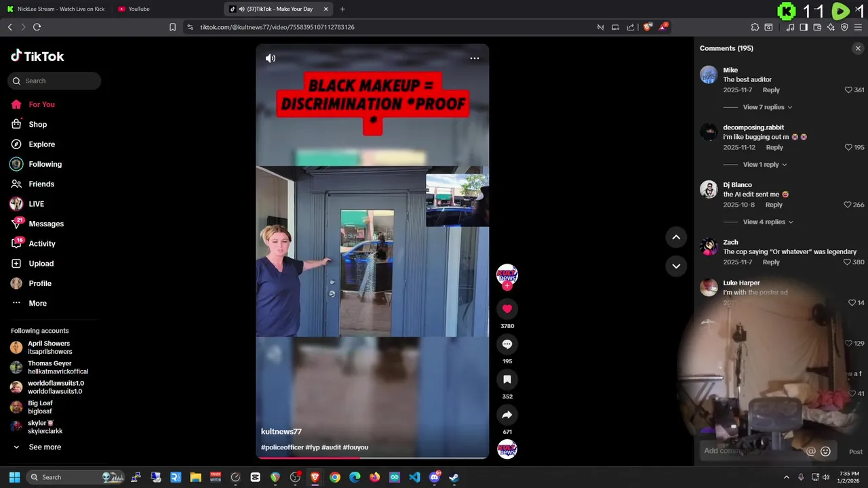868x488 pixels.
Task: Open Steam from the taskbar
Action: (x=454, y=477)
